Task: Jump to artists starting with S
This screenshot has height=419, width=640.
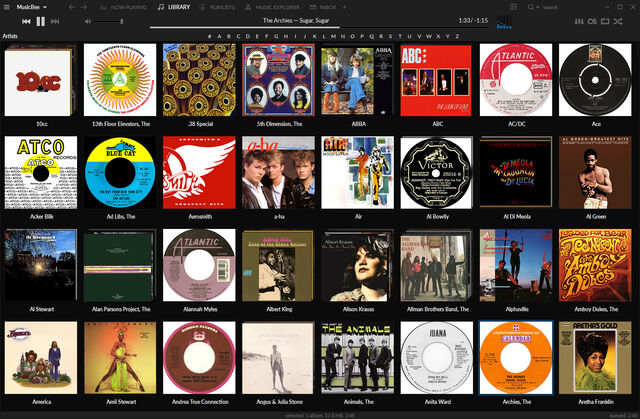Action: click(391, 36)
